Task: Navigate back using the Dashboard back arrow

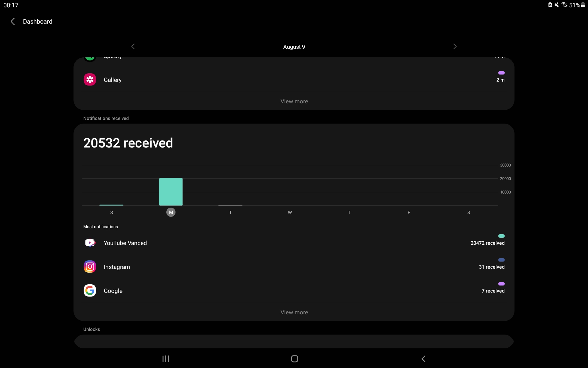Action: pos(13,21)
